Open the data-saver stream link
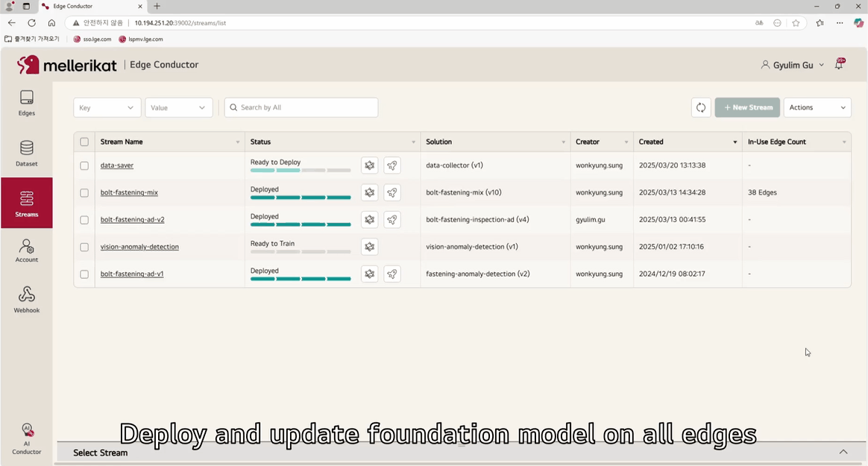The image size is (868, 466). (x=117, y=166)
